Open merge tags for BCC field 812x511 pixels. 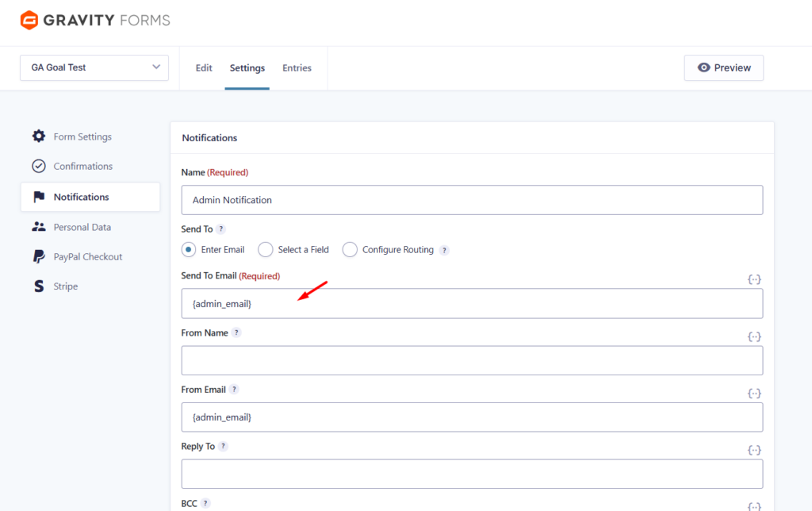point(754,506)
